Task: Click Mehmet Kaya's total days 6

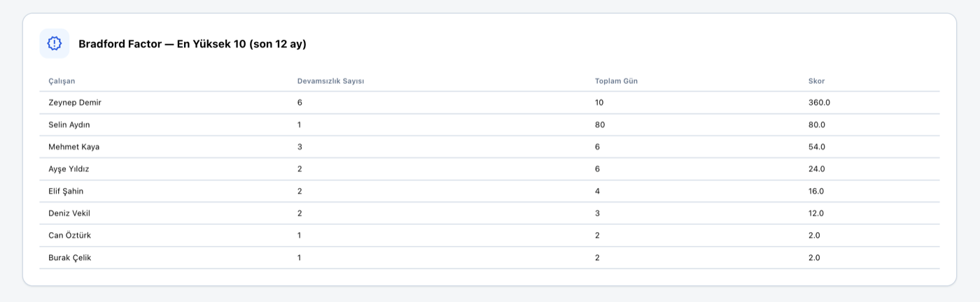Action: point(597,147)
